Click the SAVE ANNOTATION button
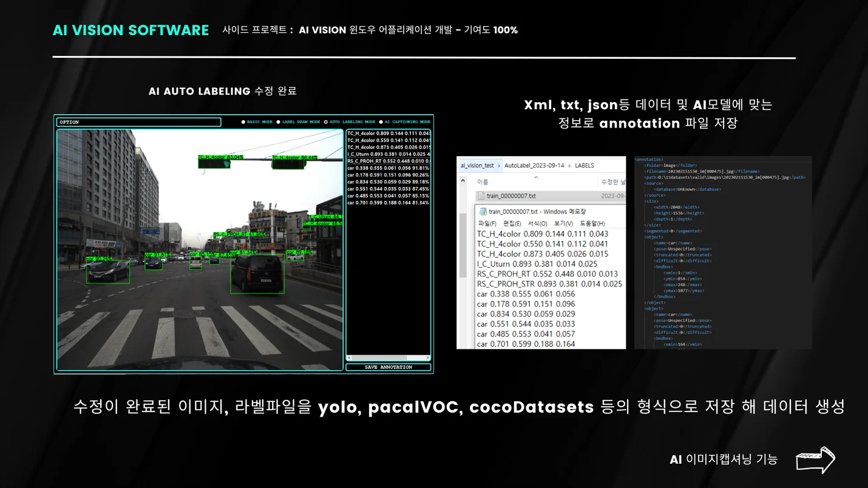The width and height of the screenshot is (868, 488). point(388,367)
